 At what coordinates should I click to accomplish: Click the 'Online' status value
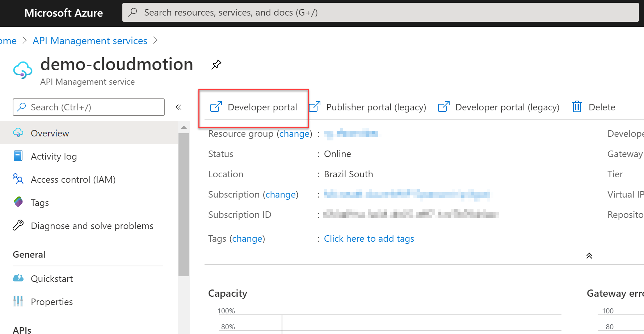coord(337,154)
